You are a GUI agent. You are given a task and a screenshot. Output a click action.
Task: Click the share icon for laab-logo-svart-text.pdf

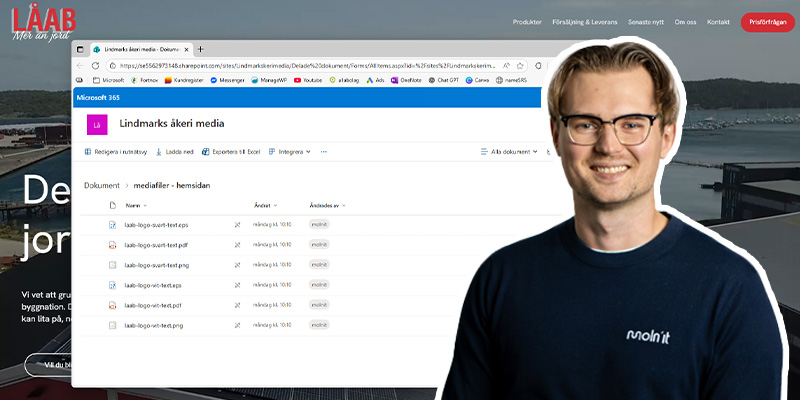point(237,245)
